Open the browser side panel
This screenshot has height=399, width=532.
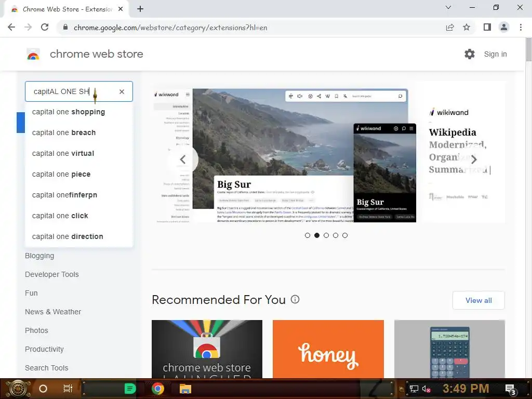pos(487,27)
